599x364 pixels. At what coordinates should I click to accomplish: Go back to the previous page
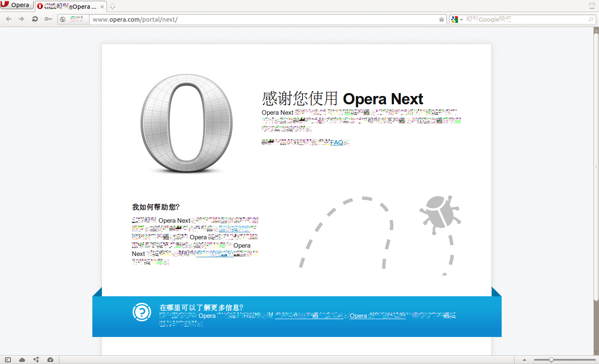click(x=8, y=19)
